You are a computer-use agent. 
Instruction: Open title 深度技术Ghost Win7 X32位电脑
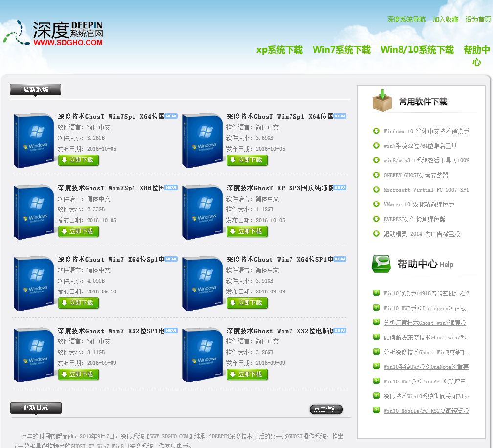click(x=280, y=331)
